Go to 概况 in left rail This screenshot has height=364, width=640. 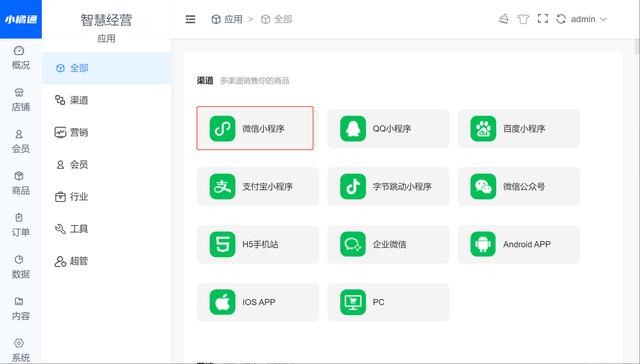coord(20,58)
